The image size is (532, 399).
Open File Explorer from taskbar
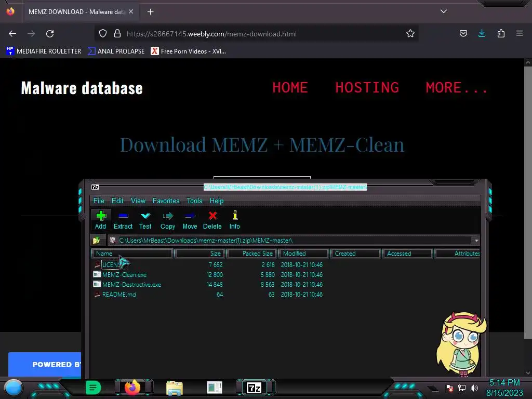click(175, 388)
